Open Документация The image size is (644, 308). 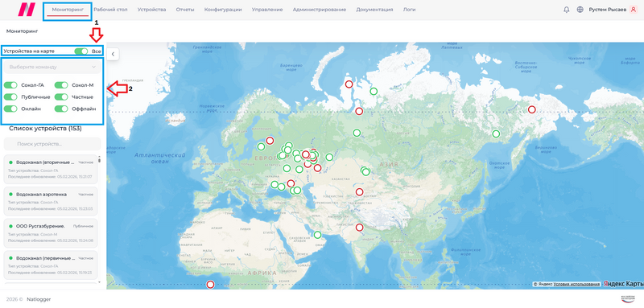click(374, 10)
